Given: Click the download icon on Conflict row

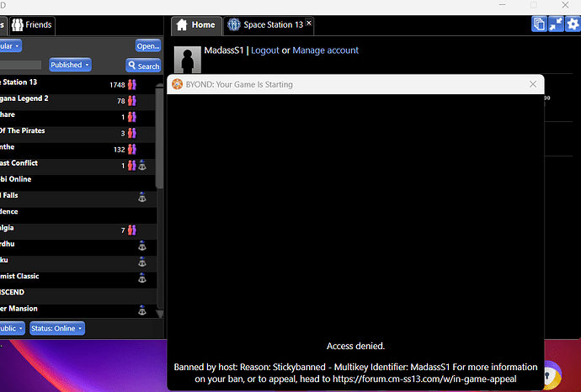Looking at the screenshot, I should coord(142,165).
